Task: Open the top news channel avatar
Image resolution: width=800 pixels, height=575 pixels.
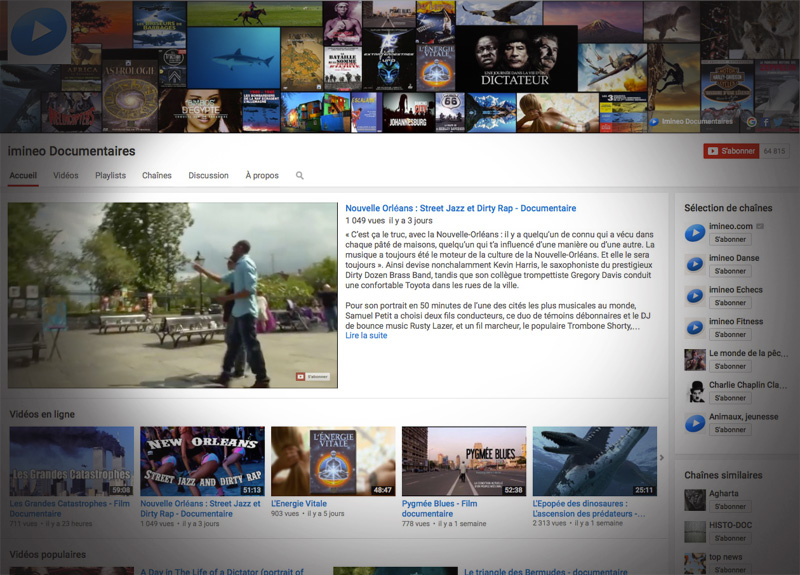Action: tap(694, 563)
